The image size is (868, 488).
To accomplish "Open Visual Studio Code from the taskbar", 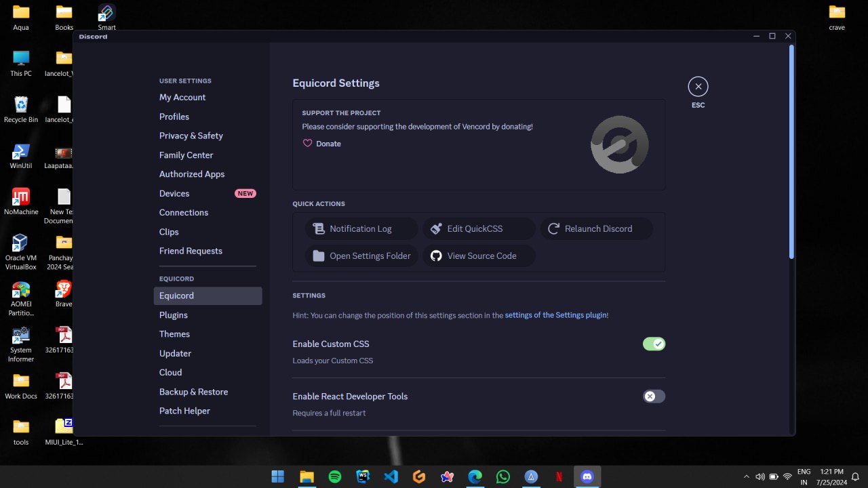I will (x=391, y=476).
